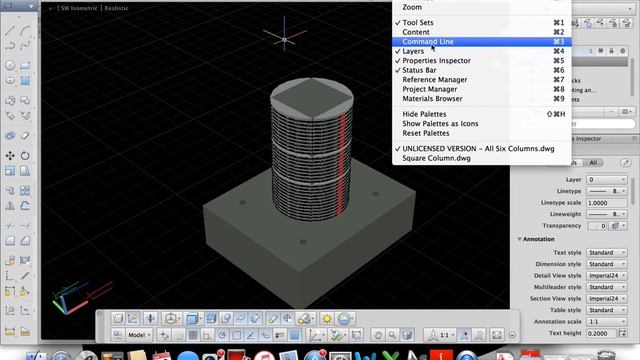Select the Rotate tool
This screenshot has height=360, width=640.
pyautogui.click(x=25, y=156)
